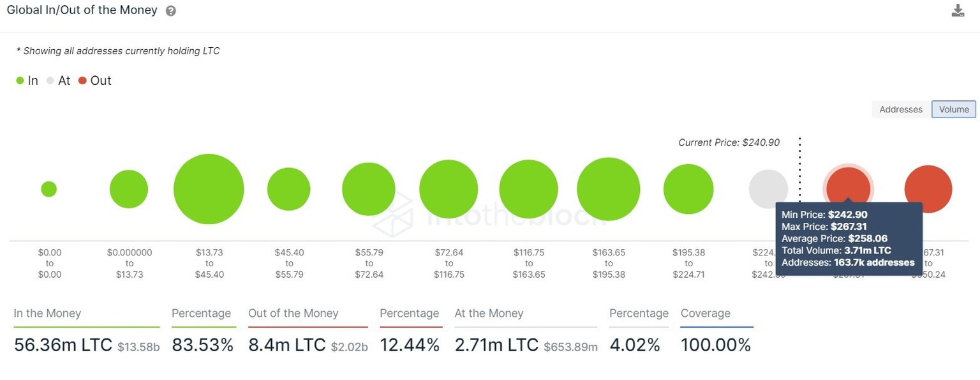Click the gray At the Money bubble
This screenshot has height=380, width=980.
[x=768, y=189]
